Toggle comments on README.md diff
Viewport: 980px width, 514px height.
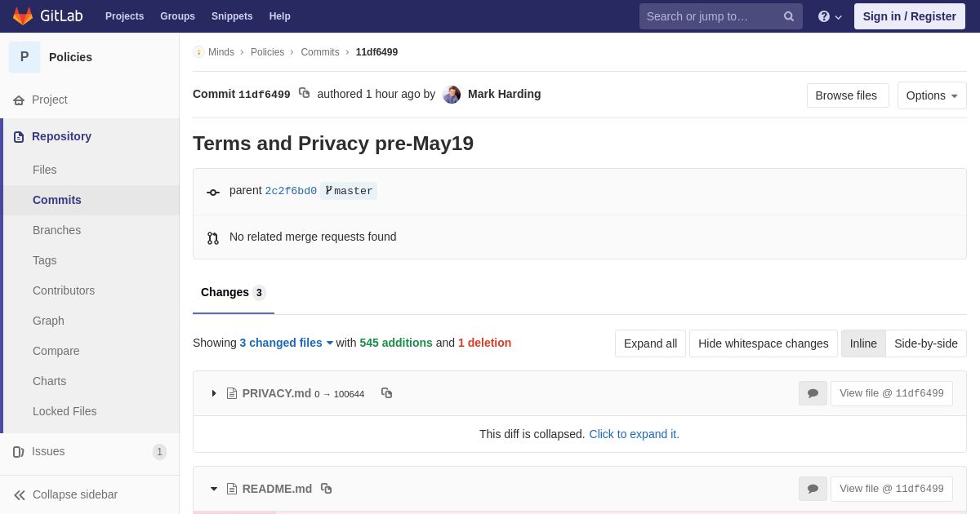click(x=813, y=489)
